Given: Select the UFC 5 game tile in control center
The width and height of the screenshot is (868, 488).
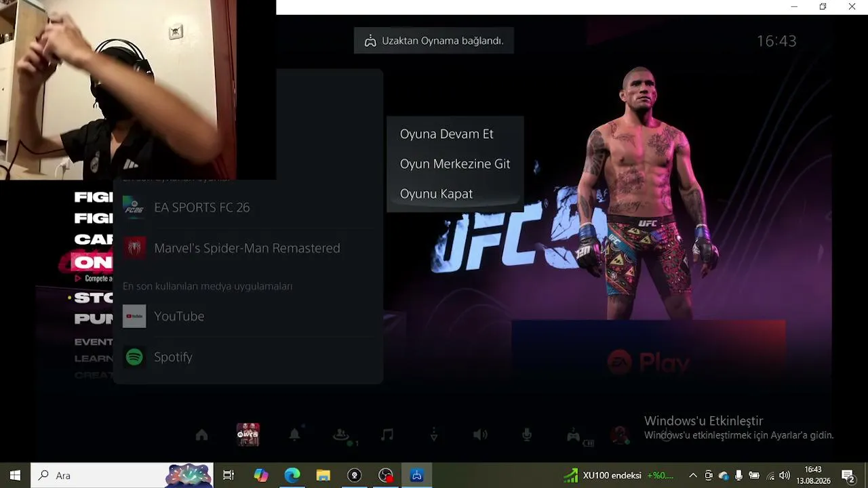Looking at the screenshot, I should point(248,434).
